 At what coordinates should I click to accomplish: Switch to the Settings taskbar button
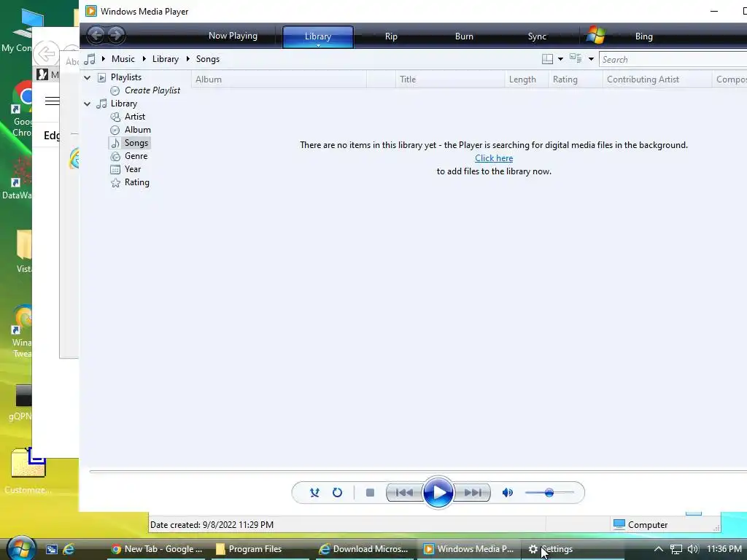click(572, 549)
